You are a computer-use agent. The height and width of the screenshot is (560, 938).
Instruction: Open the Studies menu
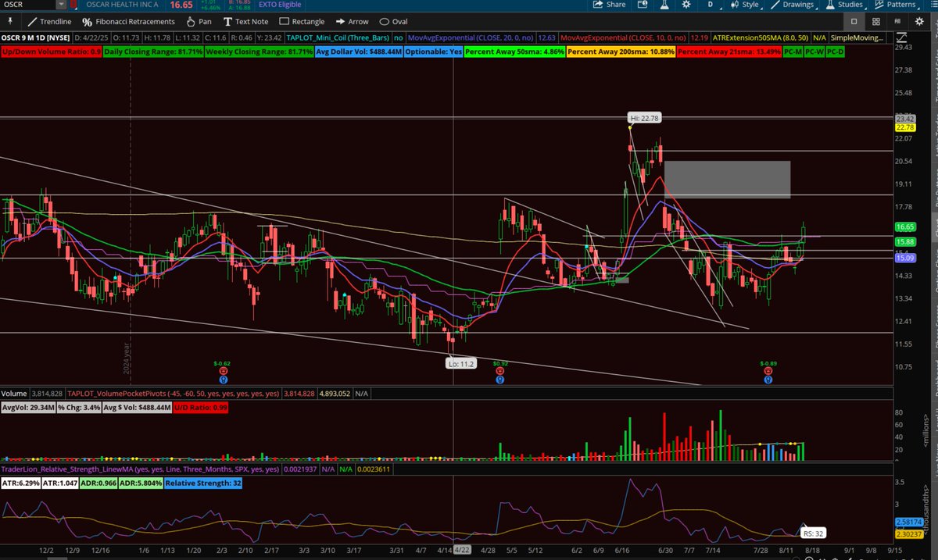pyautogui.click(x=844, y=5)
